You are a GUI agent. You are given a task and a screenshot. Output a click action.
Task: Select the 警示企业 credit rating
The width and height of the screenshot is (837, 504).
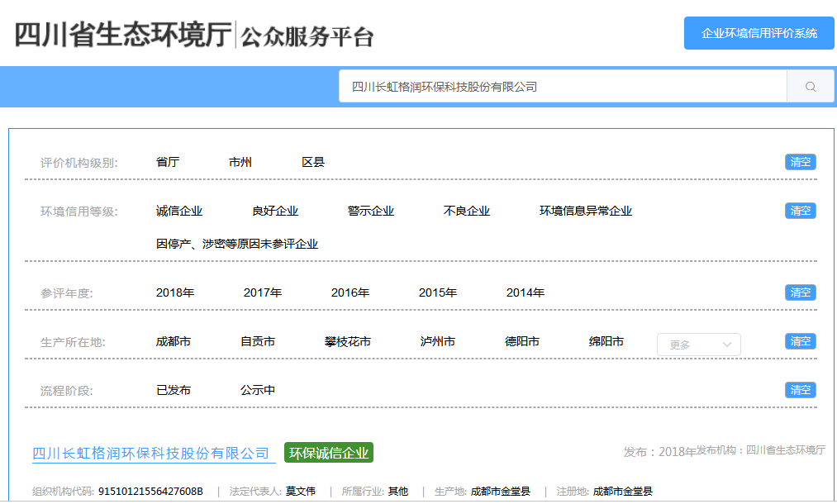pyautogui.click(x=369, y=211)
